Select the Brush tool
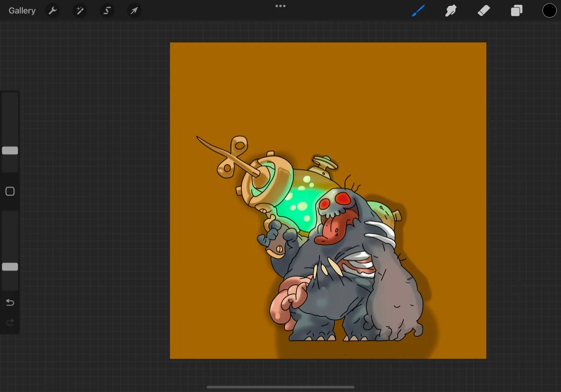561x392 pixels. tap(418, 11)
